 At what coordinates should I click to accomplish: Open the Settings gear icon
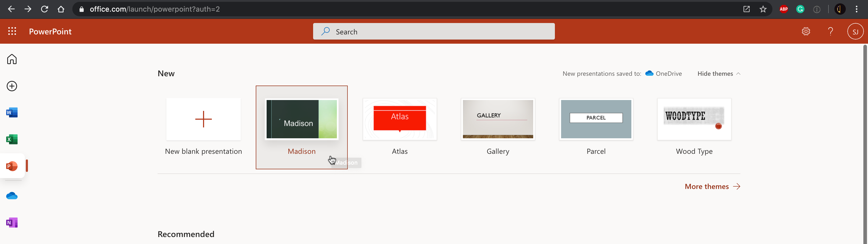[806, 31]
